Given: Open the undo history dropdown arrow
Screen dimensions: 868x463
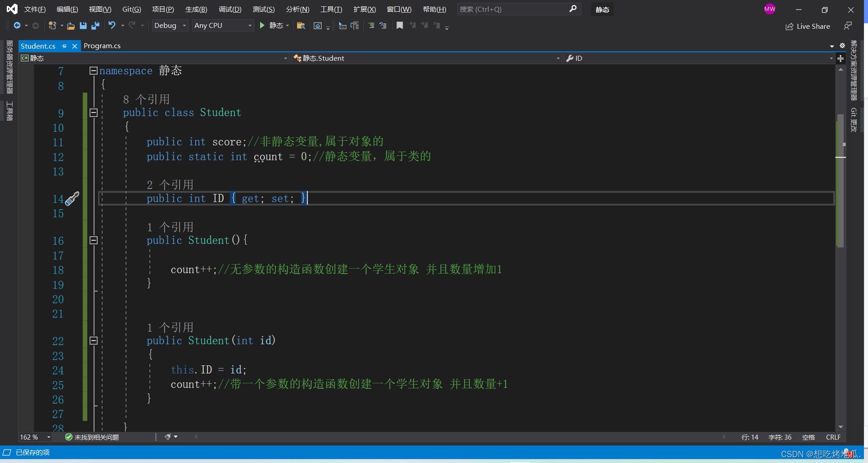Looking at the screenshot, I should (122, 26).
